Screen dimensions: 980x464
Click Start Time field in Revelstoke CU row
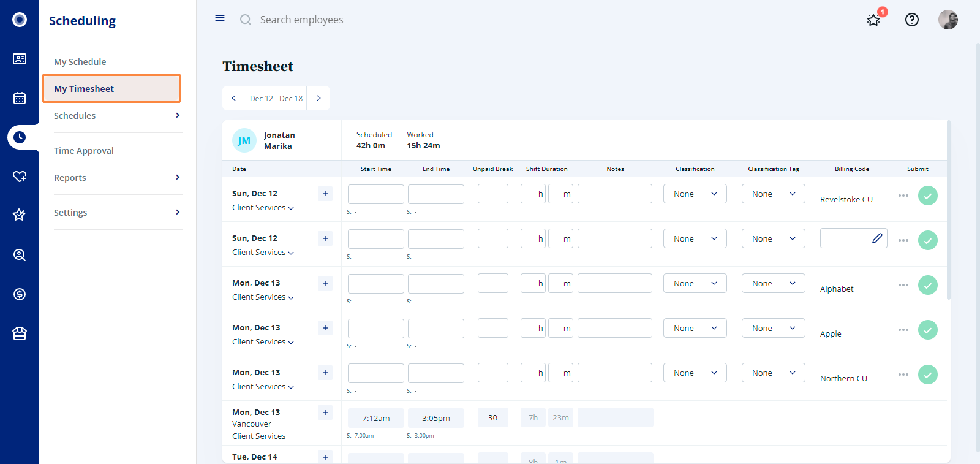point(375,194)
